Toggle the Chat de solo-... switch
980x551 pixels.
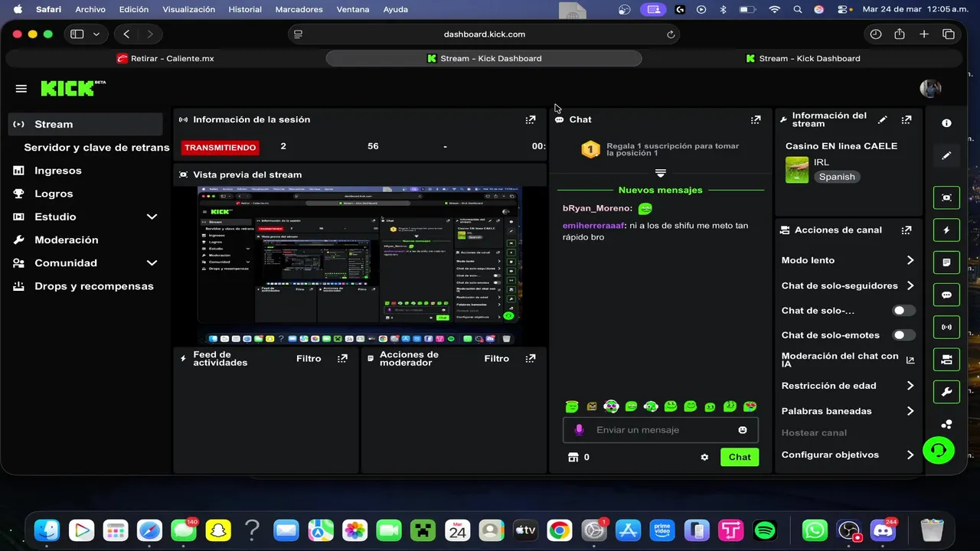point(903,311)
